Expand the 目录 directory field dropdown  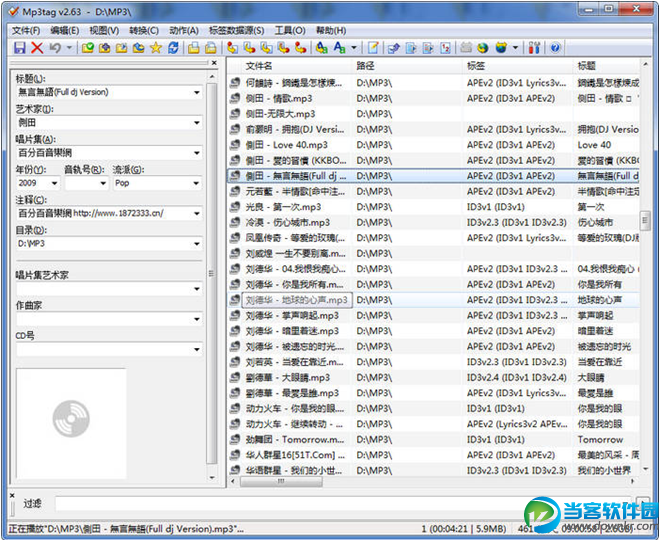197,244
